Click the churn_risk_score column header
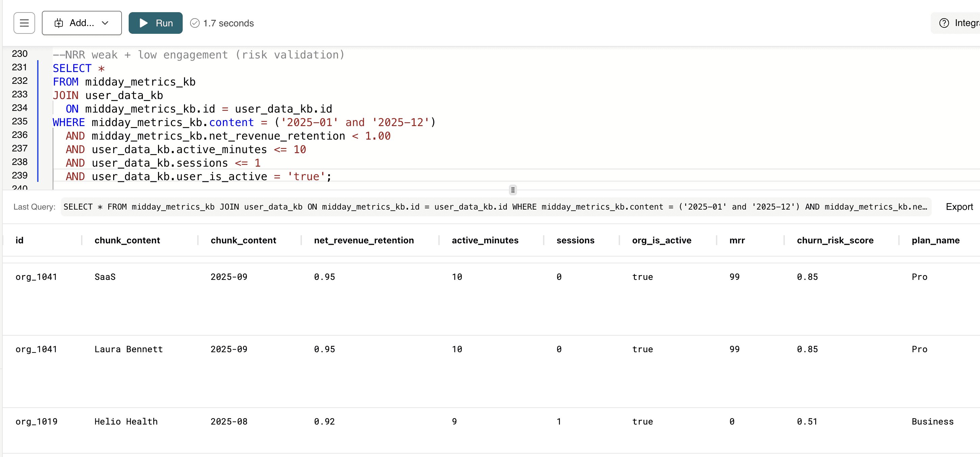 [835, 240]
